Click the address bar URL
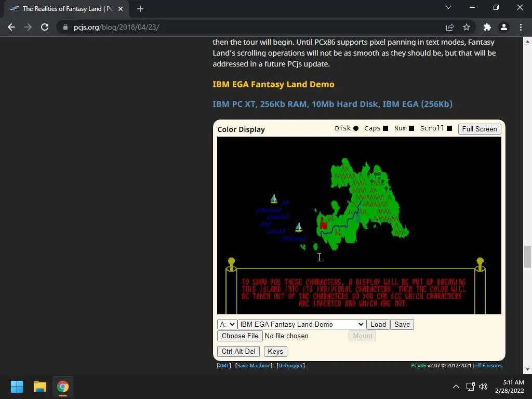The width and height of the screenshot is (532, 399). coord(116,27)
